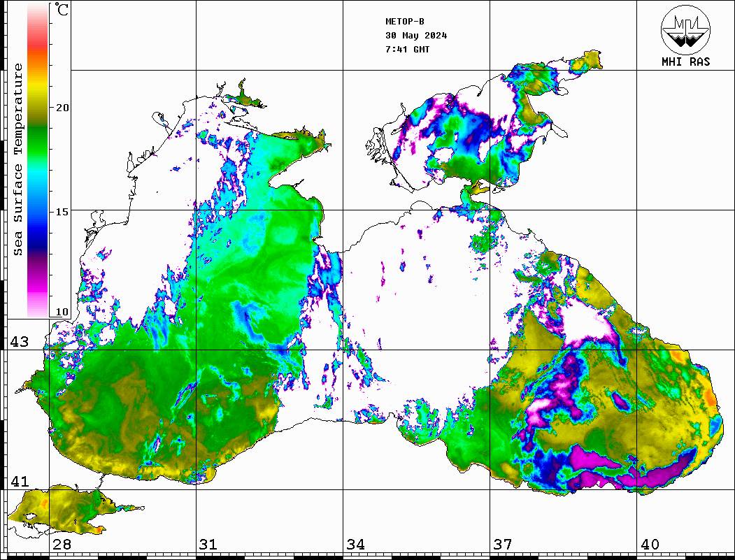Click longitude label '40'
The height and width of the screenshot is (560, 735).
(x=650, y=545)
